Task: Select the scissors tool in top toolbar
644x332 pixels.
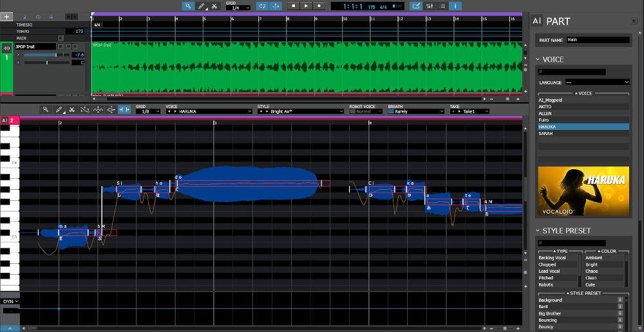Action: point(214,6)
